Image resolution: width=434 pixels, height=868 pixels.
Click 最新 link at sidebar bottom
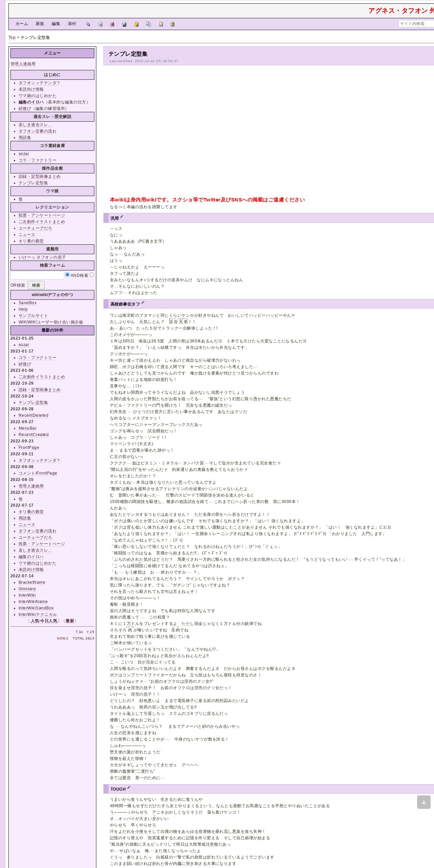point(70,621)
